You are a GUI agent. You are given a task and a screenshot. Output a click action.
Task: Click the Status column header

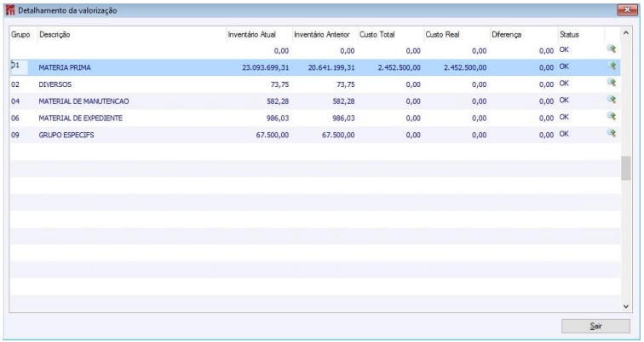(x=568, y=33)
